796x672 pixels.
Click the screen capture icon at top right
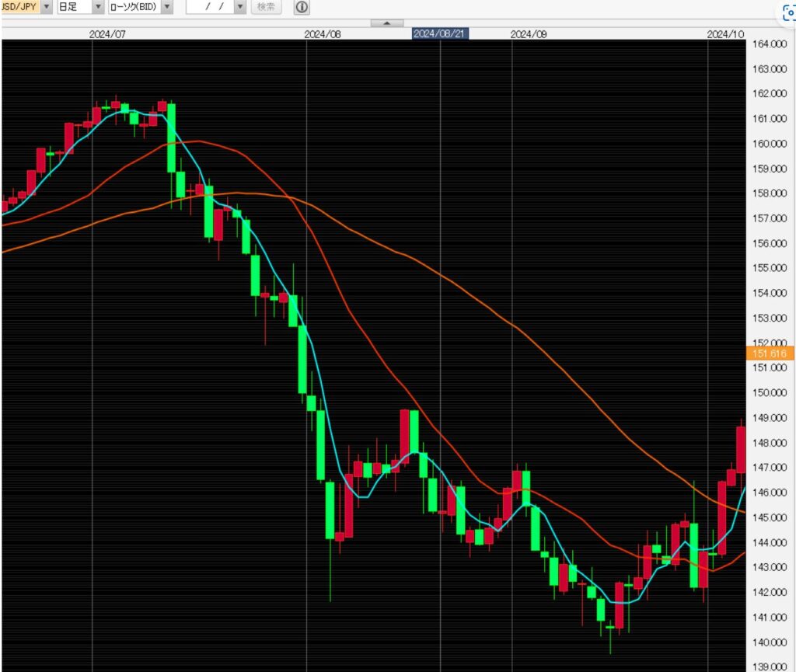click(x=788, y=15)
